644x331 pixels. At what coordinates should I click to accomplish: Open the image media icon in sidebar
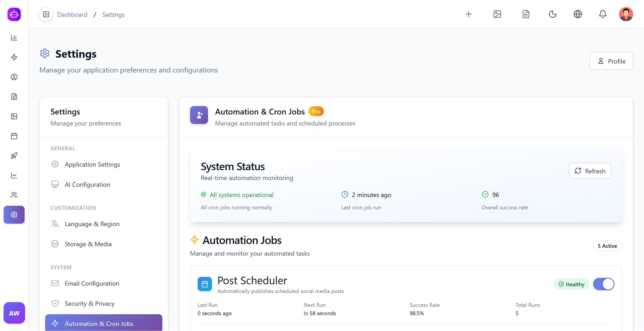(x=14, y=116)
